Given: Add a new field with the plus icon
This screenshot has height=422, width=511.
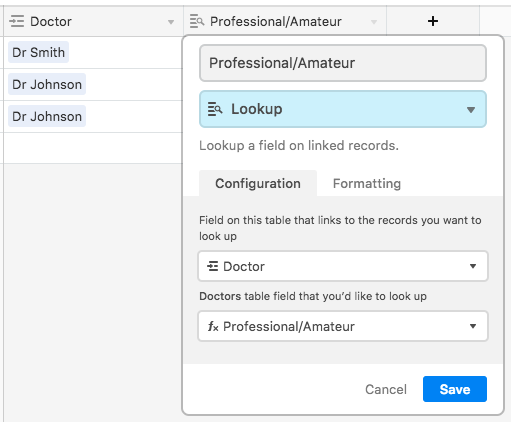Looking at the screenshot, I should click(433, 21).
